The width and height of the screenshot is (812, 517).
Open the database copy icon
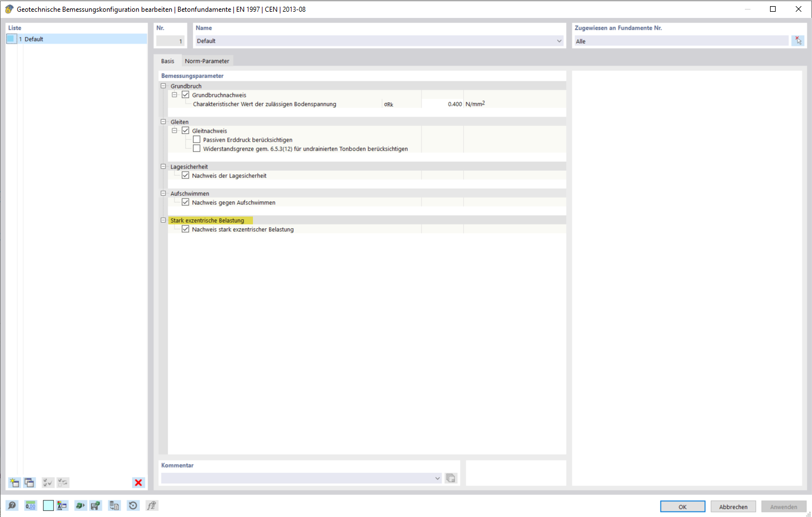click(114, 506)
